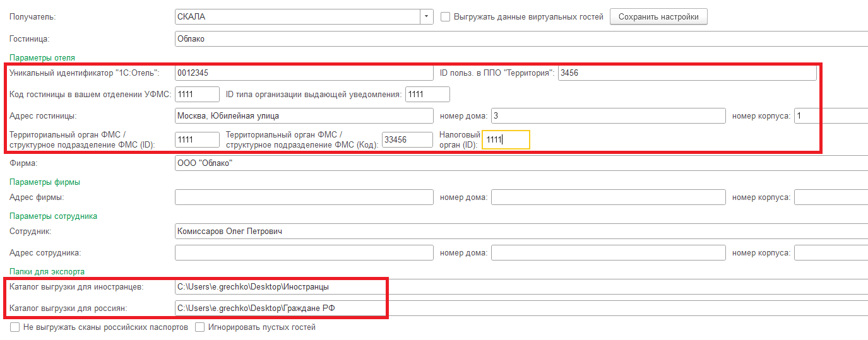Viewport: 868px width, 340px height.
Task: Click Сохранить настройки button
Action: [658, 17]
